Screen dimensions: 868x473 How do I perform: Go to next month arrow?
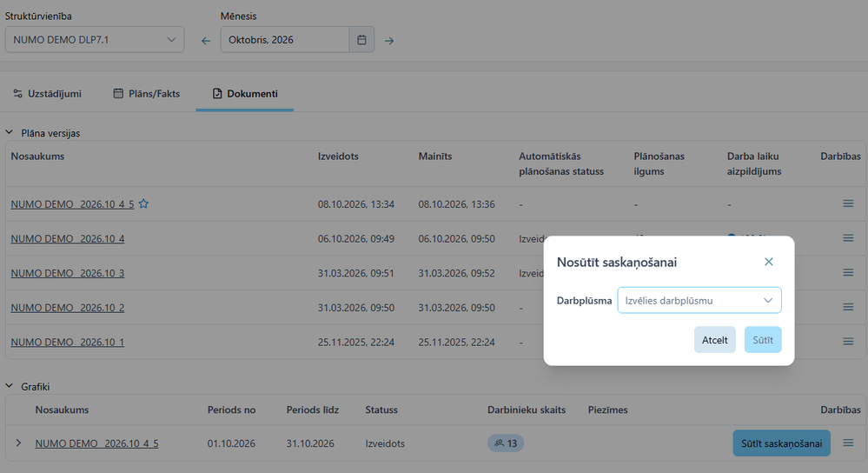(x=389, y=41)
